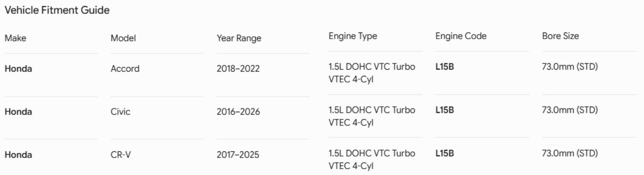The image size is (644, 175).
Task: Click the 2017–2025 year range cell
Action: coord(238,155)
